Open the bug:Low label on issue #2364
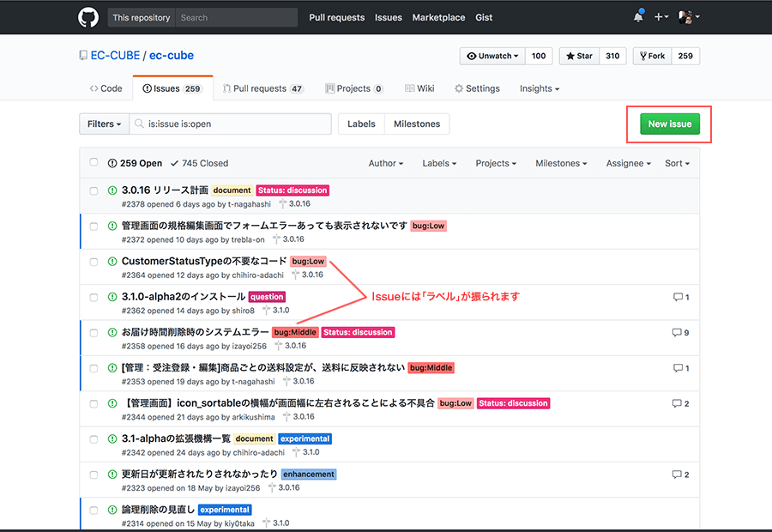The width and height of the screenshot is (772, 532). (307, 261)
